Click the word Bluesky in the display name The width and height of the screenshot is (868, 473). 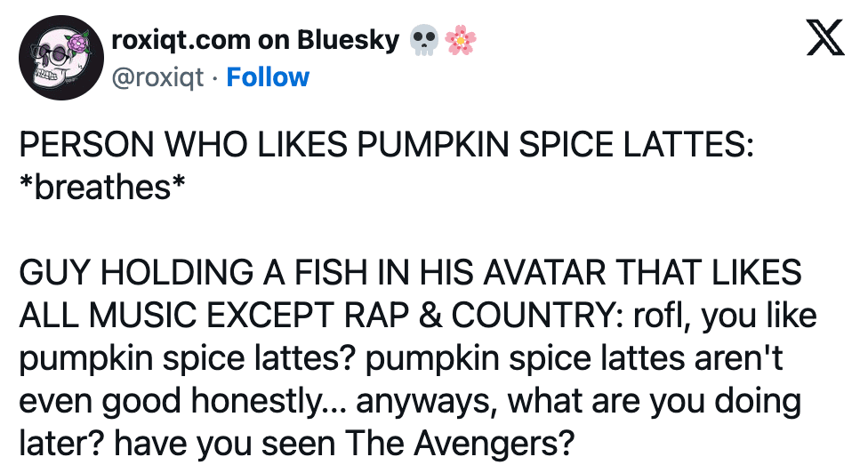[x=348, y=40]
